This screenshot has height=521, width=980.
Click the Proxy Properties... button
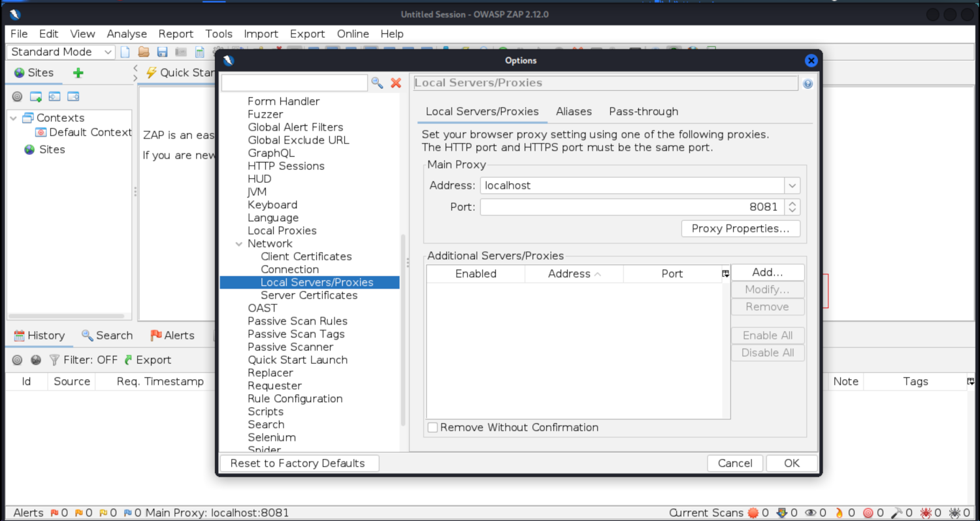point(741,229)
